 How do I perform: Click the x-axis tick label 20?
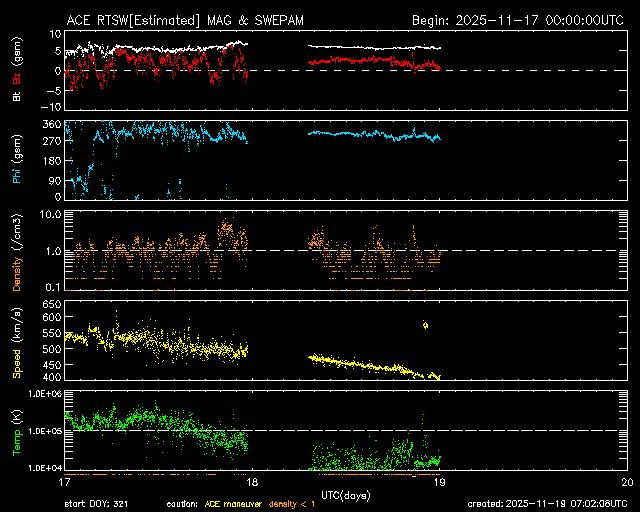(626, 482)
